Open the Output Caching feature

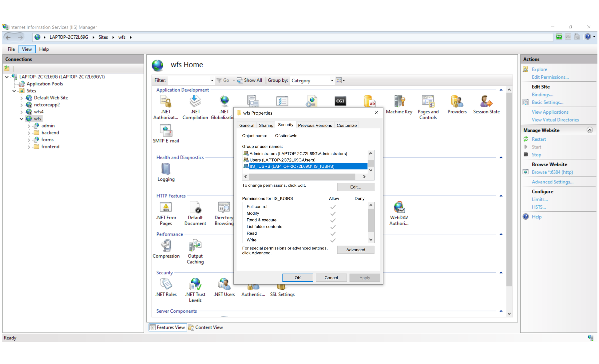[x=195, y=252]
